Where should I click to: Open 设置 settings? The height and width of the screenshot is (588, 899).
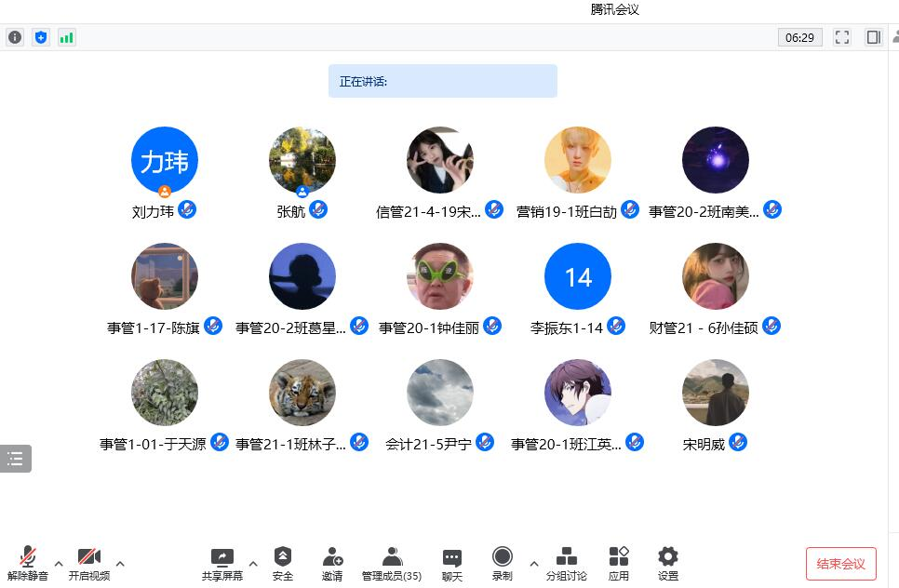click(x=667, y=564)
